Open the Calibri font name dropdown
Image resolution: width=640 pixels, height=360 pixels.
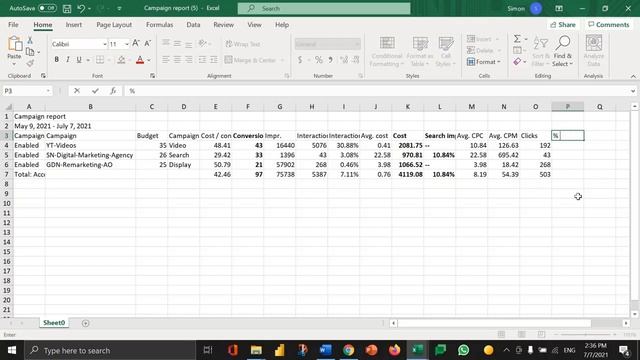coord(105,44)
